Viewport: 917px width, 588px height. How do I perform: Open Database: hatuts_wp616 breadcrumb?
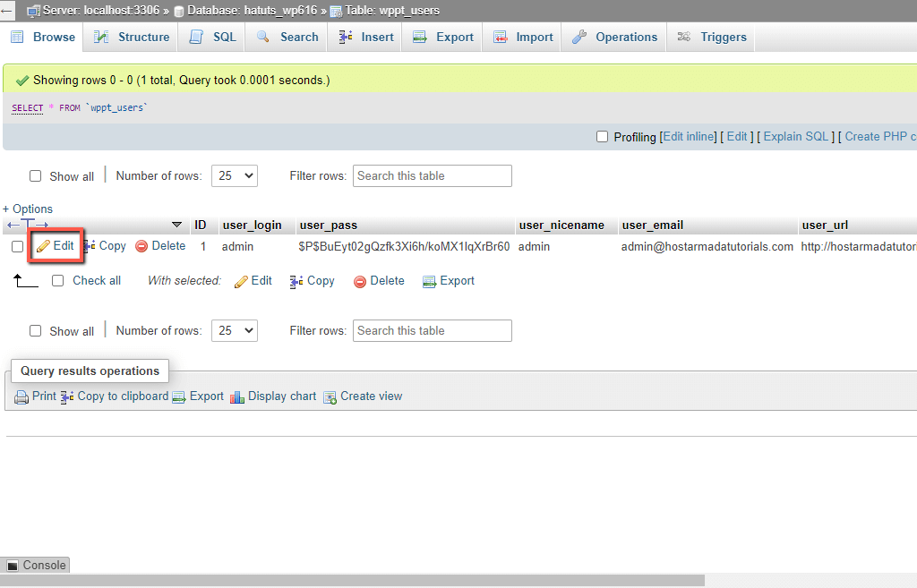[252, 11]
